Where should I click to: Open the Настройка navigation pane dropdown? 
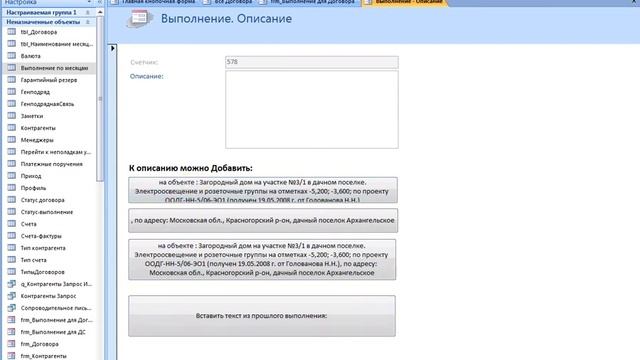(89, 2)
